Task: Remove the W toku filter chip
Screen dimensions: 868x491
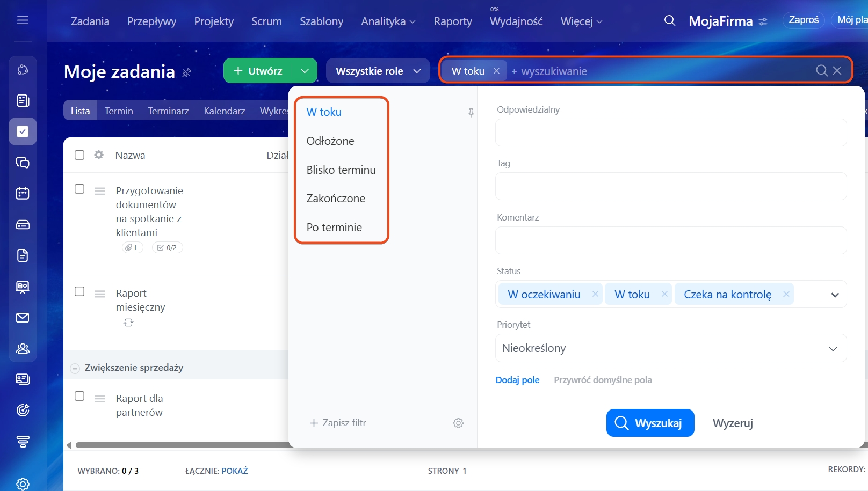Action: coord(496,71)
